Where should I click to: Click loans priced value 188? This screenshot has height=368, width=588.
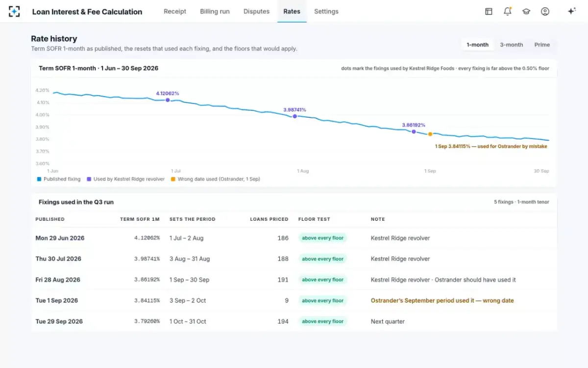click(x=283, y=259)
